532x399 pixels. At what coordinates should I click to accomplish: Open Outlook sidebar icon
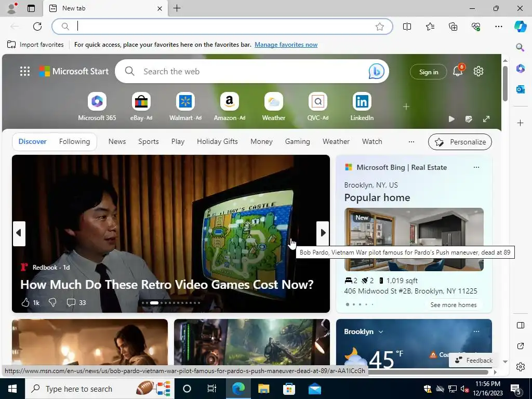coord(520,89)
